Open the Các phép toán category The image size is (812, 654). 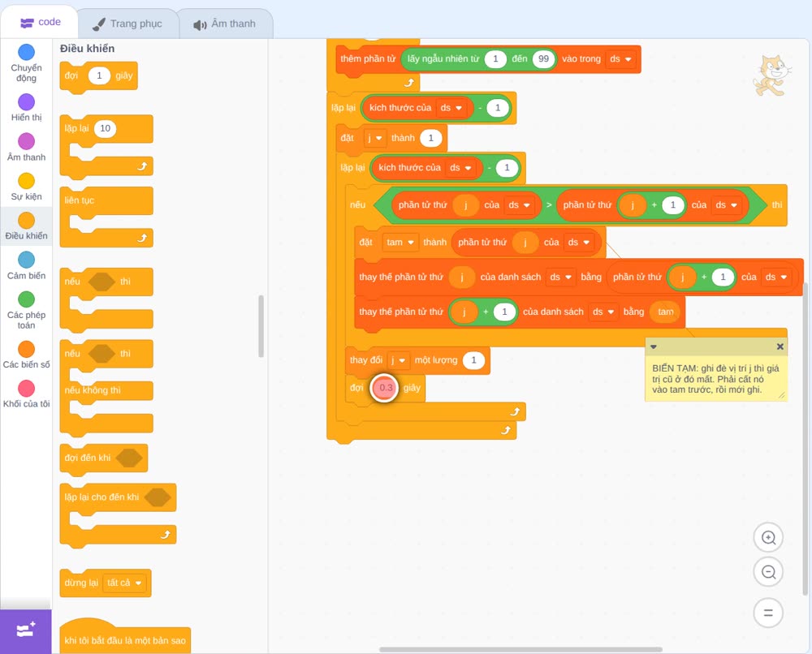[26, 311]
